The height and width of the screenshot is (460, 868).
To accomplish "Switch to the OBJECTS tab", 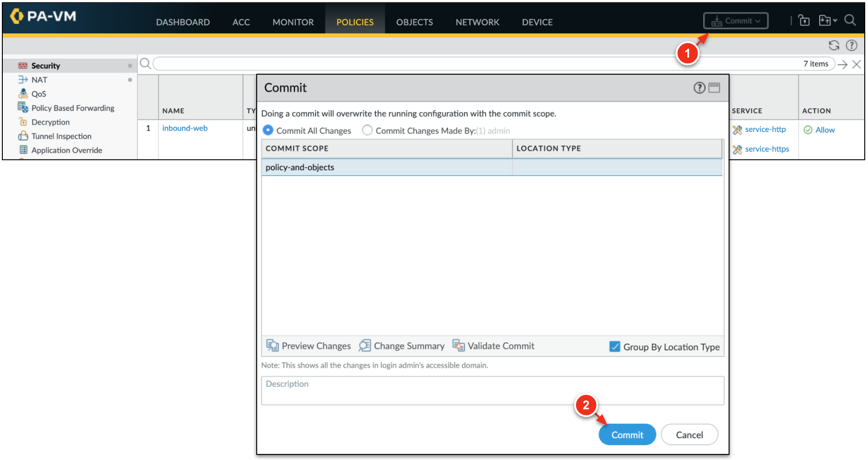I will [414, 22].
